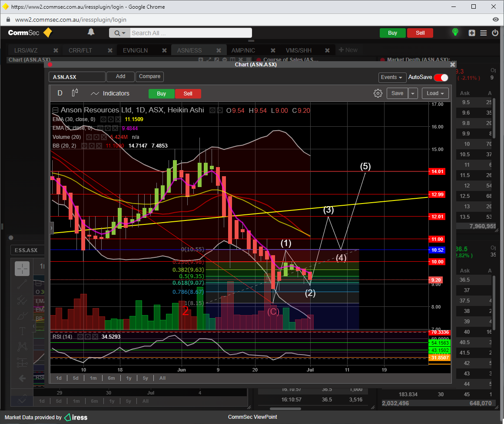Hide the EMA (30, close, 0) indicator
This screenshot has height=424, width=504.
tap(103, 119)
